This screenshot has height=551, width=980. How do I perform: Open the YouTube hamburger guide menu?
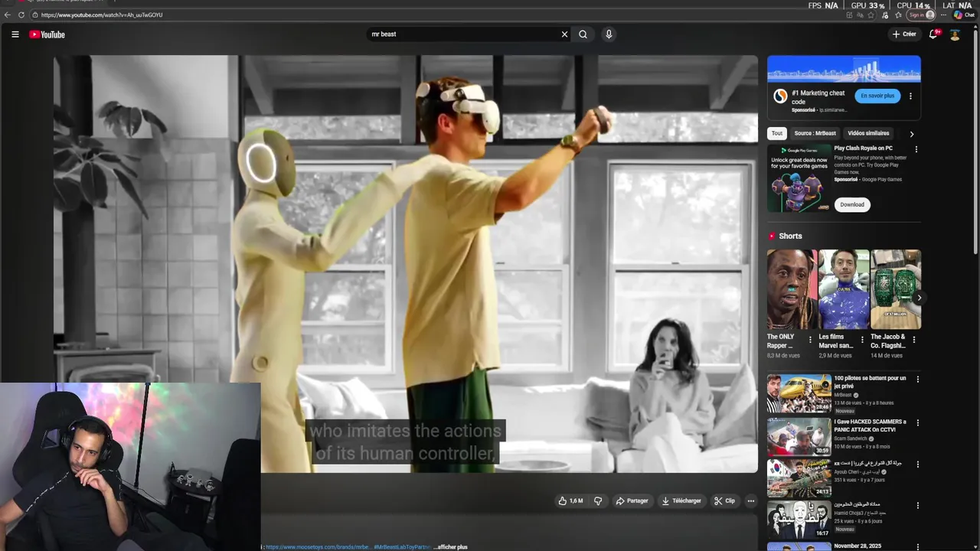point(15,34)
